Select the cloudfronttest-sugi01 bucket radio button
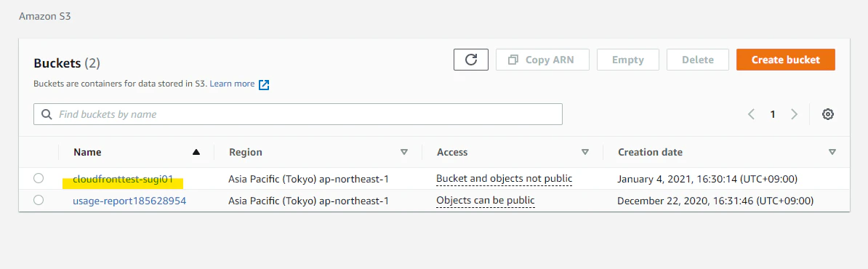Viewport: 868px width, 269px height. 39,178
